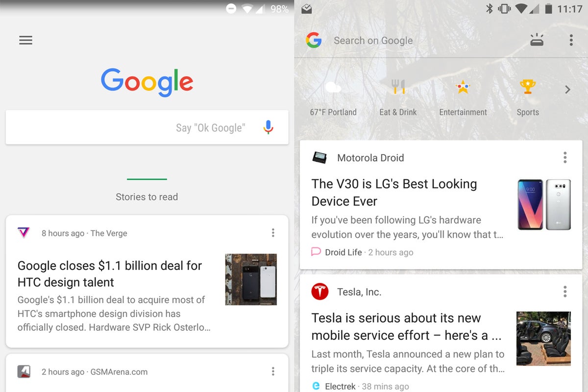Open the hamburger navigation menu
Viewport: 588px width, 392px height.
click(x=25, y=40)
